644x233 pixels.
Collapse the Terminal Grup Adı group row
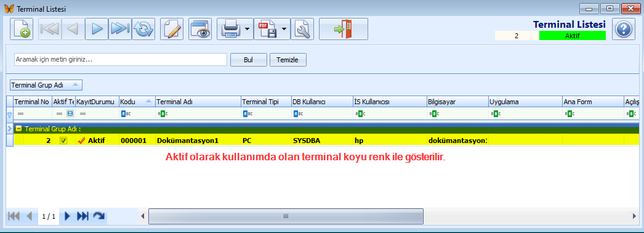point(18,129)
